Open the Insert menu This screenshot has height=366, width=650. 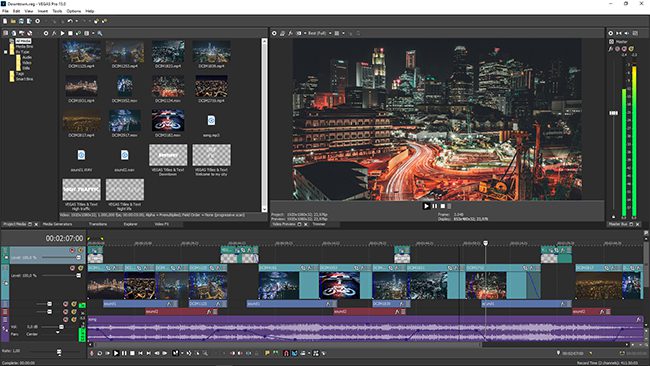click(43, 11)
